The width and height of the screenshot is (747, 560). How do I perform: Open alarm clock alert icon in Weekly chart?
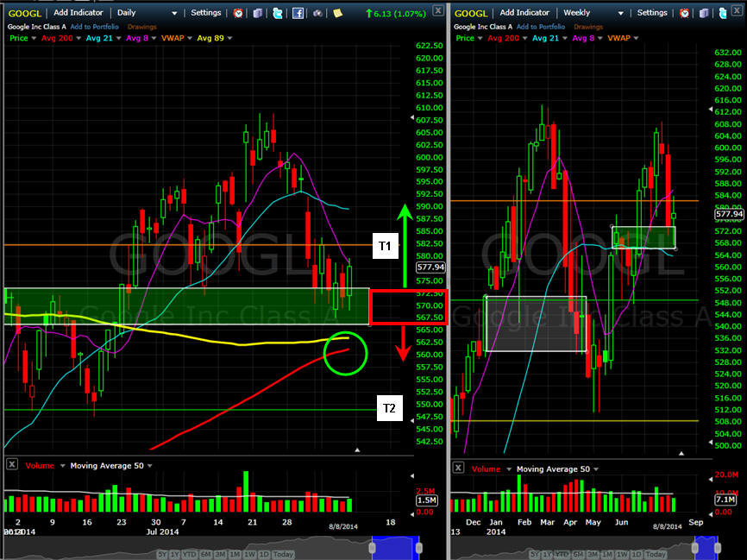point(685,13)
